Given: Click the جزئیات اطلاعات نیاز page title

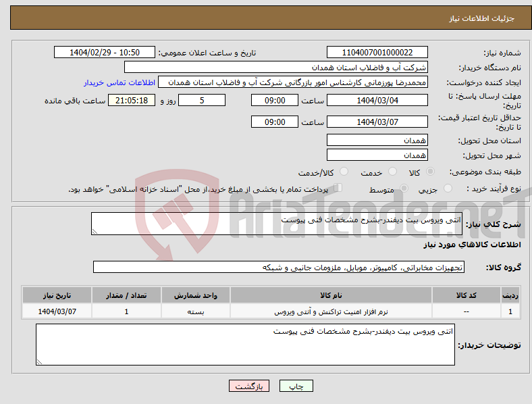Looking at the screenshot, I should pos(482,18).
